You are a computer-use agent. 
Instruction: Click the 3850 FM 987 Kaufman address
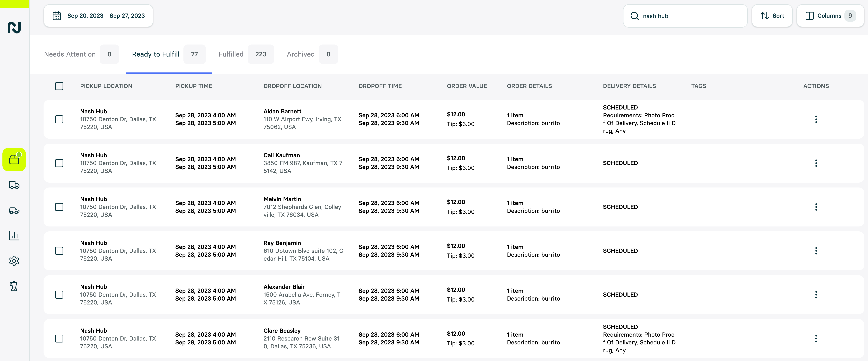click(303, 167)
